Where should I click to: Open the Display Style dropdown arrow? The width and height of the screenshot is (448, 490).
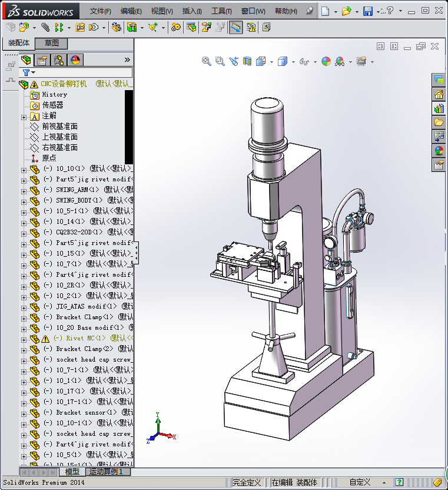click(x=293, y=62)
